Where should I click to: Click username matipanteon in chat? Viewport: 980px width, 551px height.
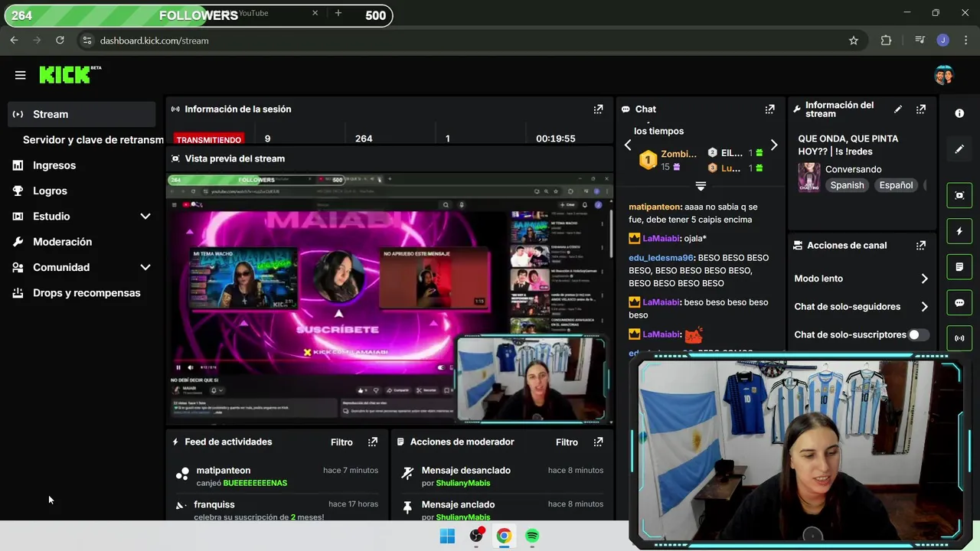[x=655, y=207]
